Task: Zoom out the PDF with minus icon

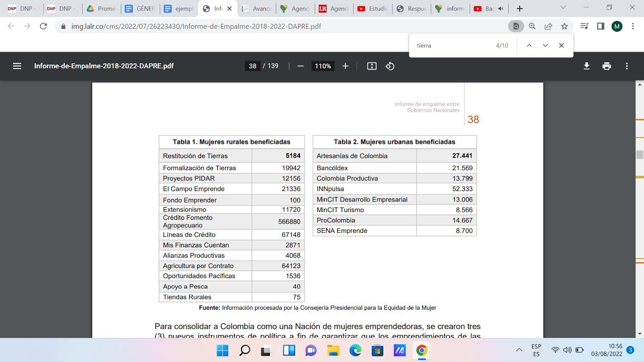Action: [x=300, y=66]
